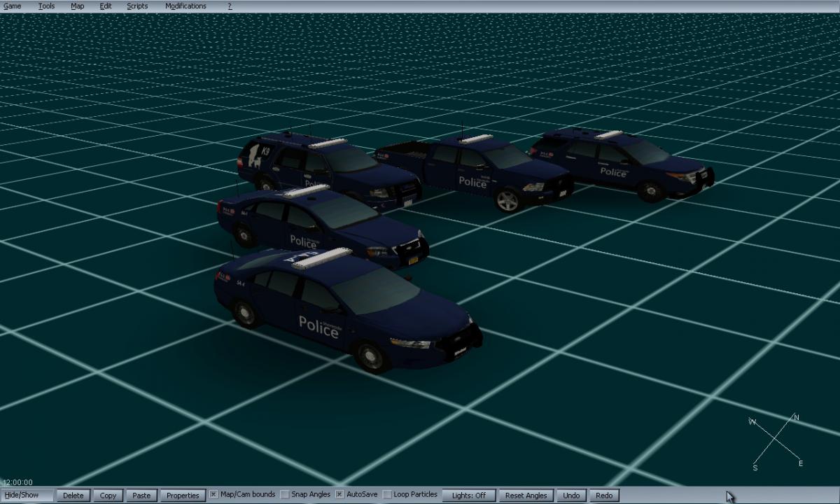Click the Undo button
Screen dimensions: 840x504
571,495
